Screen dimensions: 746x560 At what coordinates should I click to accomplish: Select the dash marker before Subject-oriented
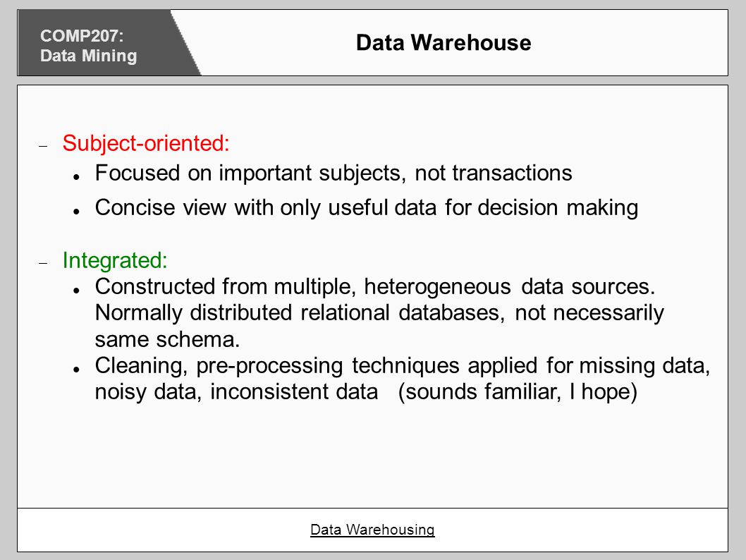[x=43, y=146]
